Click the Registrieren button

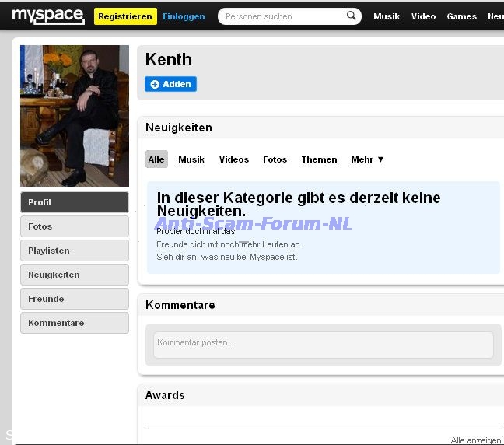coord(125,16)
